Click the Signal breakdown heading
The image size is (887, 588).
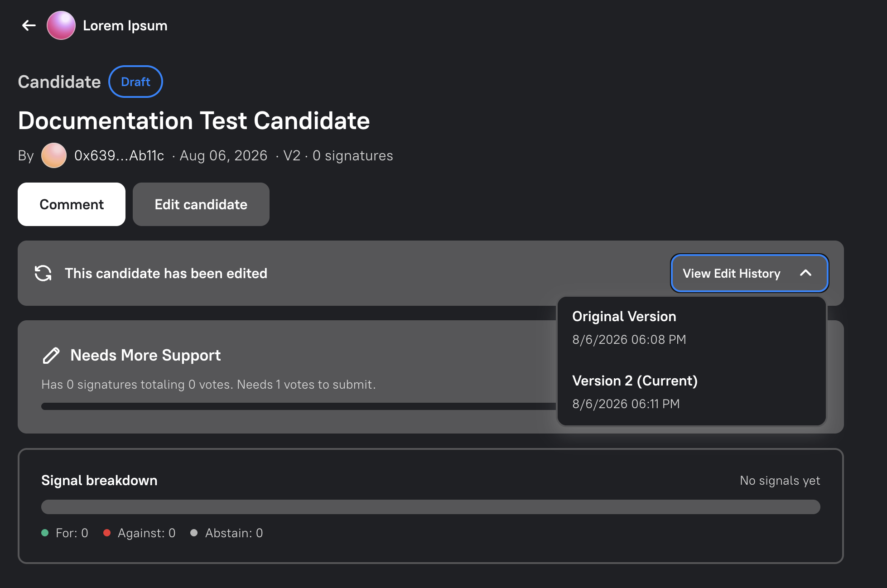click(99, 480)
